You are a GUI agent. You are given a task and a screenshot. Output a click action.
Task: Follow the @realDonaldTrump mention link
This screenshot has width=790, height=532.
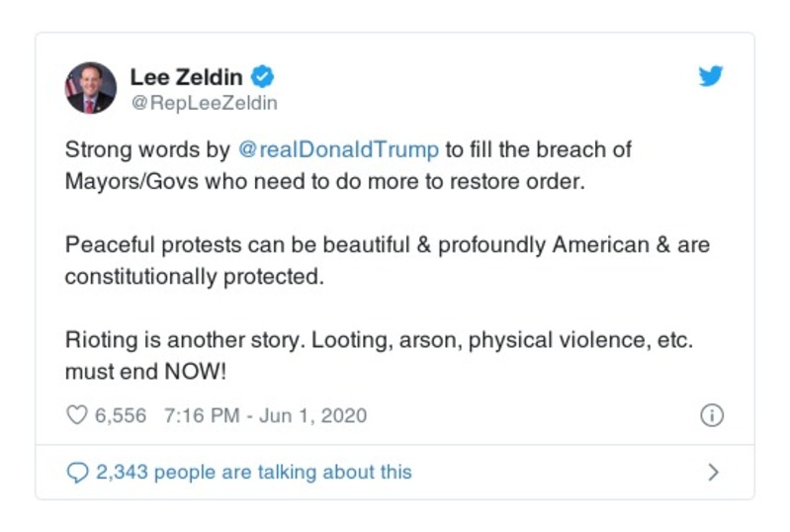point(339,150)
